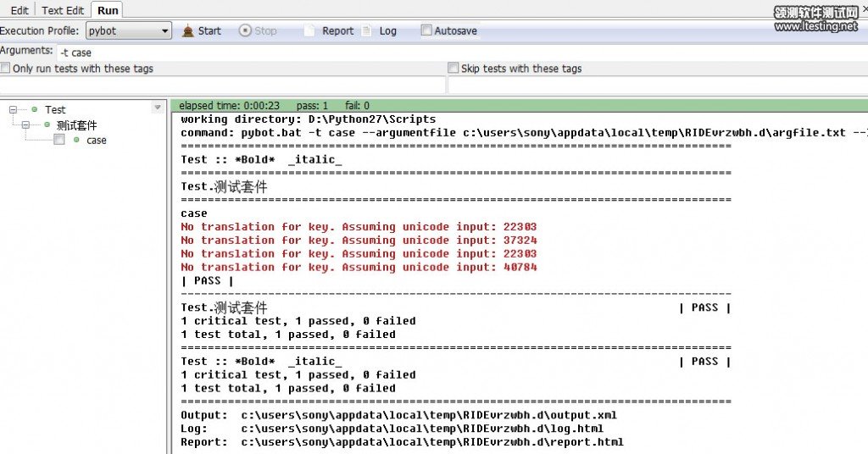Tick the checkbox for case test
This screenshot has width=868, height=454.
pos(58,140)
